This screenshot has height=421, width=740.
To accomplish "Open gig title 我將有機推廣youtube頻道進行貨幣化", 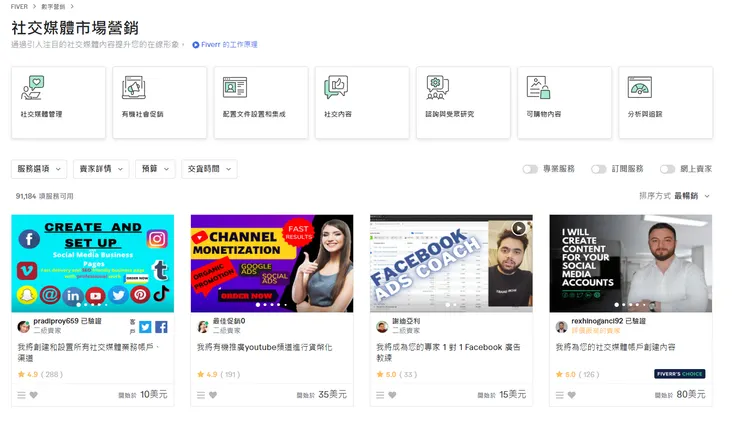I will pyautogui.click(x=264, y=347).
